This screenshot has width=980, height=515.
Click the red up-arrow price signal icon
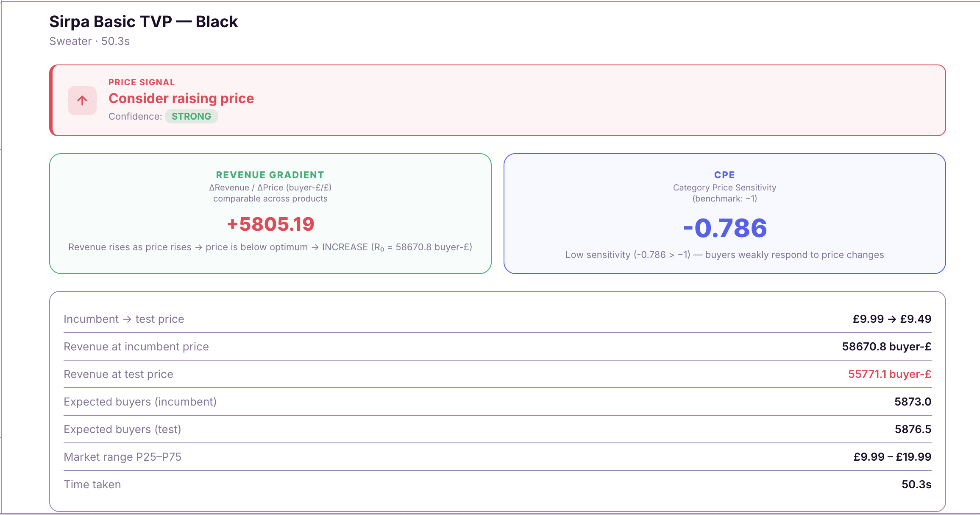click(82, 101)
